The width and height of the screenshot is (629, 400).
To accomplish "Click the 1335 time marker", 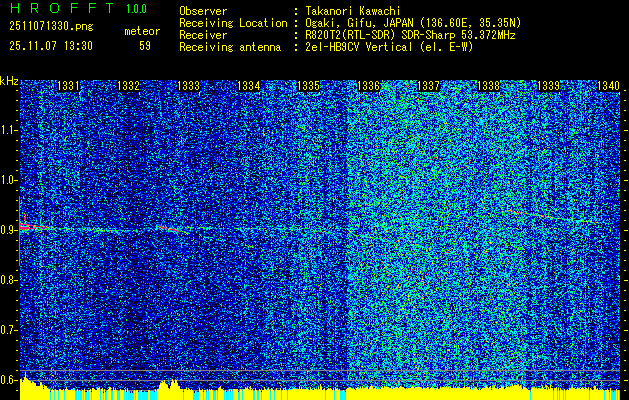I will (x=308, y=86).
